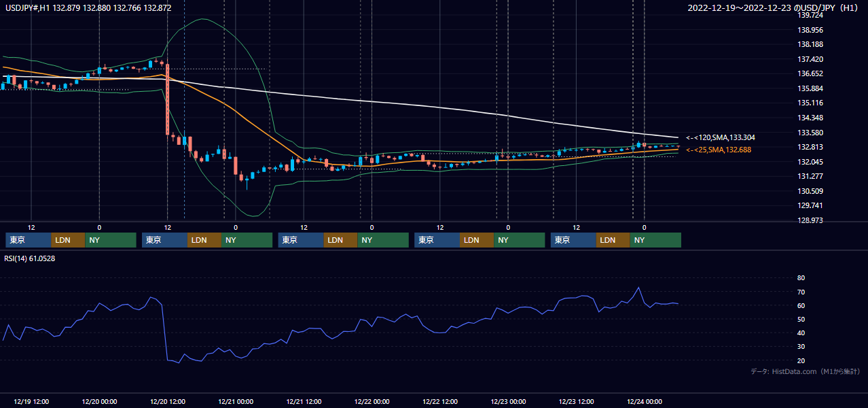868x408 pixels.
Task: Click the 12/23 12:00 date label
Action: click(577, 401)
